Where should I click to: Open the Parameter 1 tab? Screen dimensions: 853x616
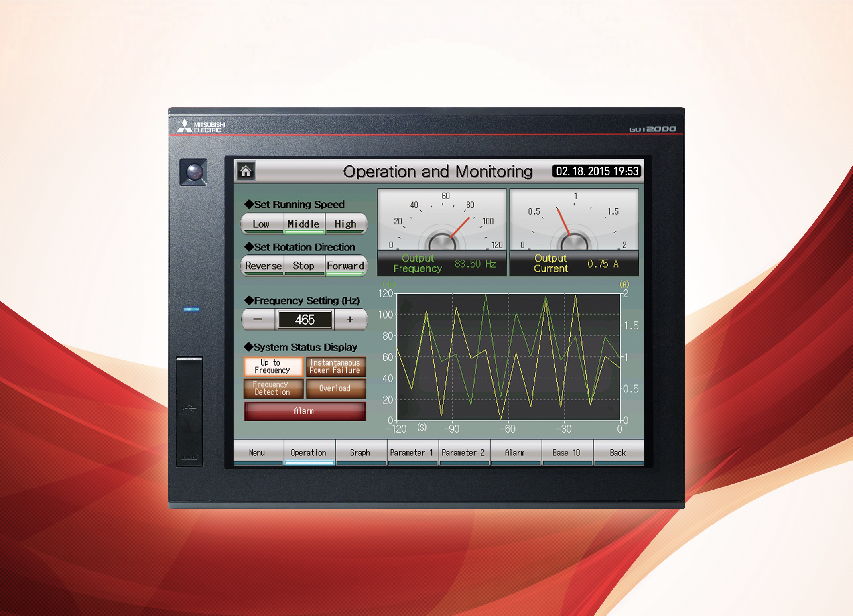pos(412,453)
